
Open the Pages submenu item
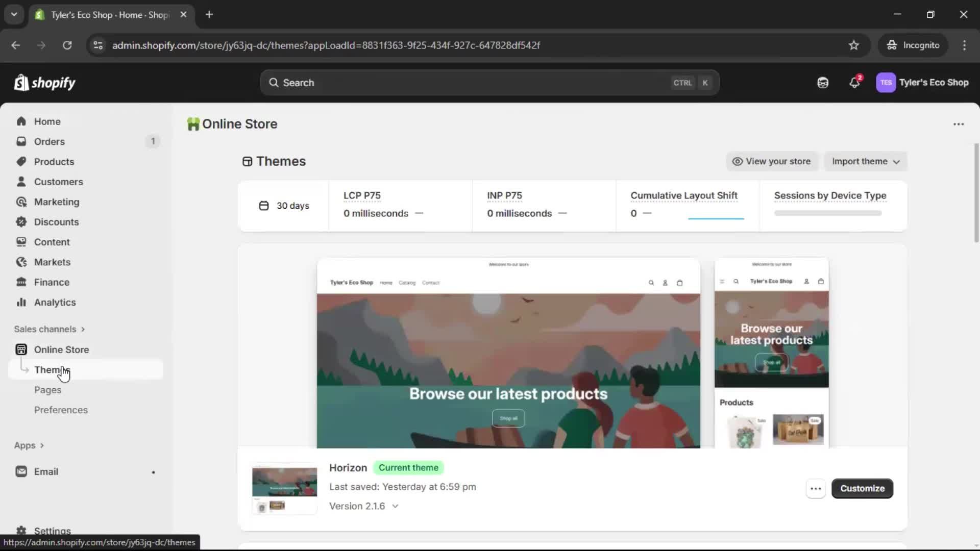click(47, 390)
